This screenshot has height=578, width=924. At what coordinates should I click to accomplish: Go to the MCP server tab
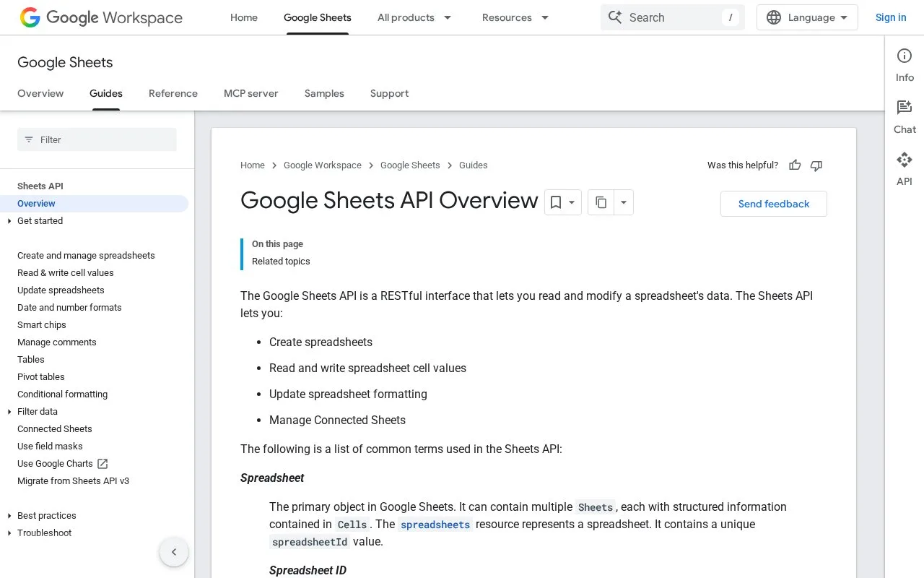[x=251, y=93]
